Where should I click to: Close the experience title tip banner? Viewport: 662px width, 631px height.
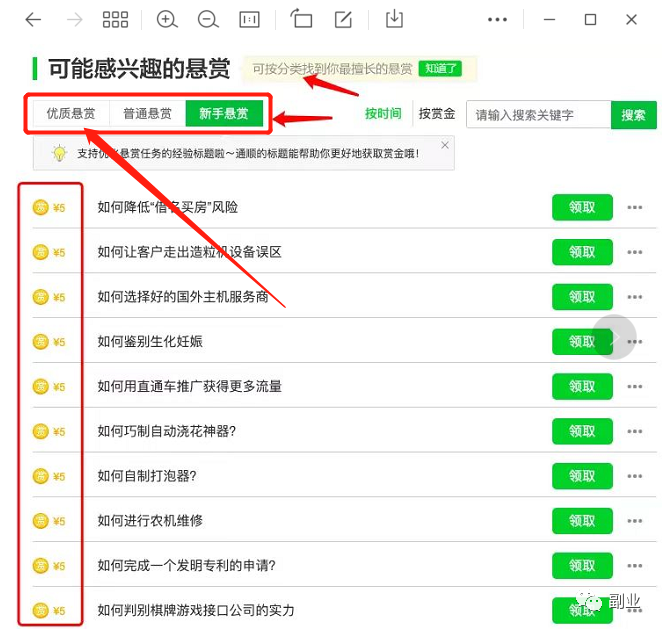coord(445,146)
